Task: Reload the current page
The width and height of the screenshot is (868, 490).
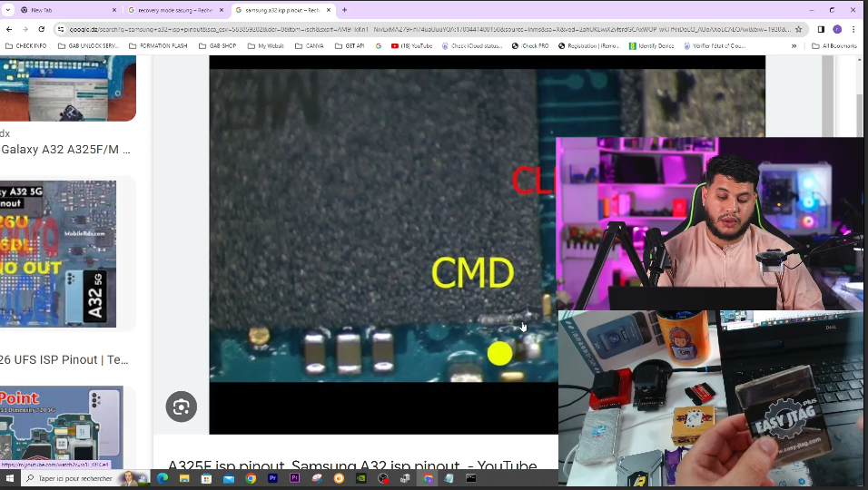Action: coord(42,29)
